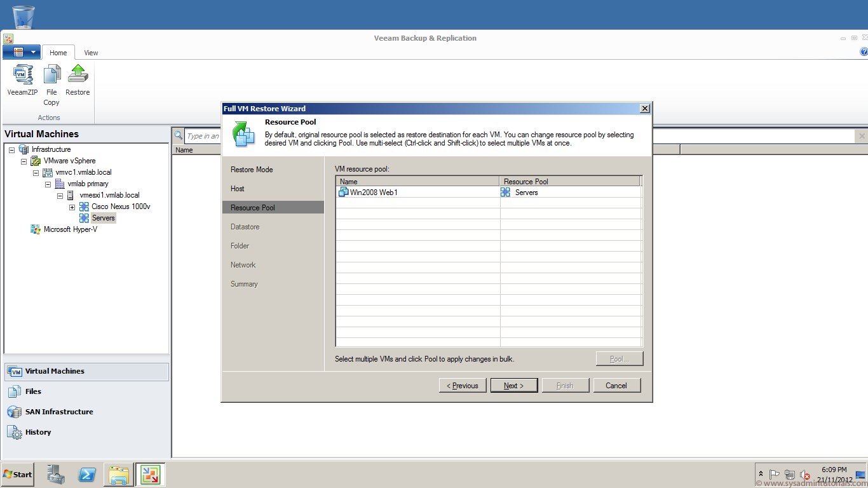The image size is (868, 488).
Task: Select Cisco Nexus 1000v tree item
Action: click(x=121, y=207)
